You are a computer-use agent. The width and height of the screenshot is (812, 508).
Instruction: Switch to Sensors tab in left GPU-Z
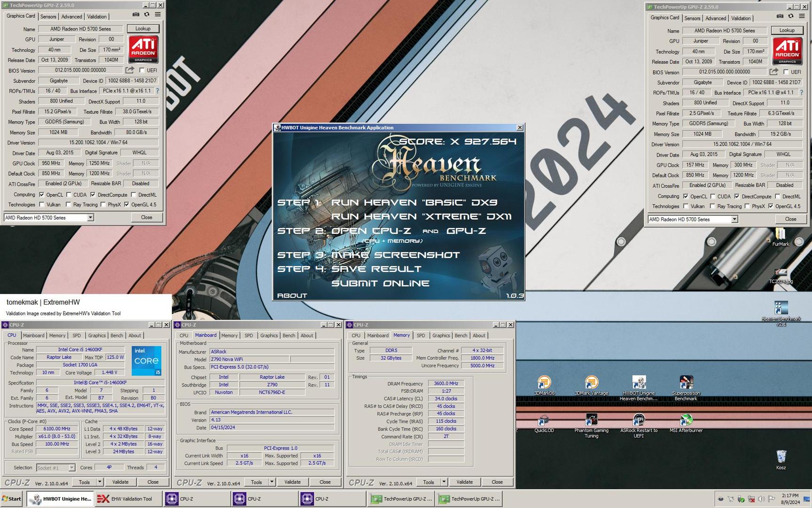point(48,16)
